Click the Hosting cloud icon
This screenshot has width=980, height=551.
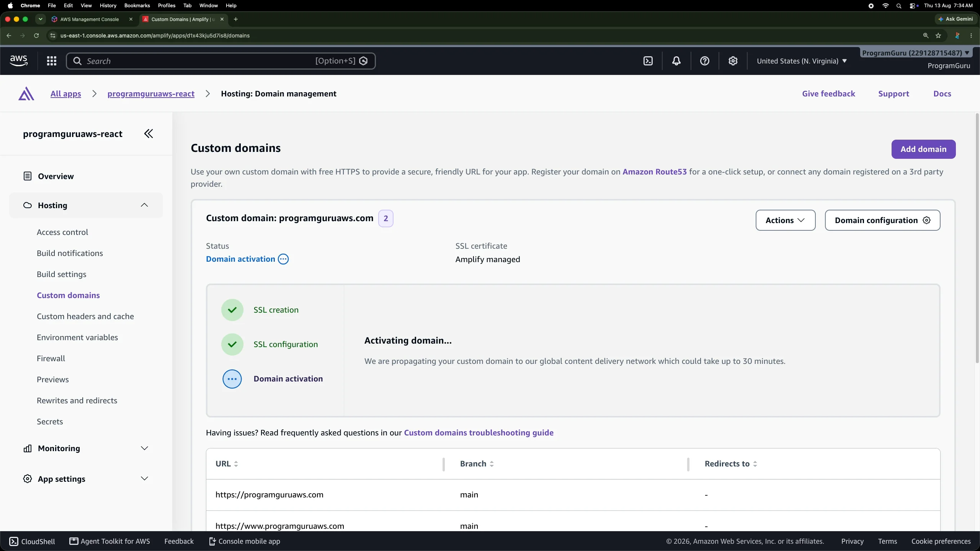click(28, 205)
